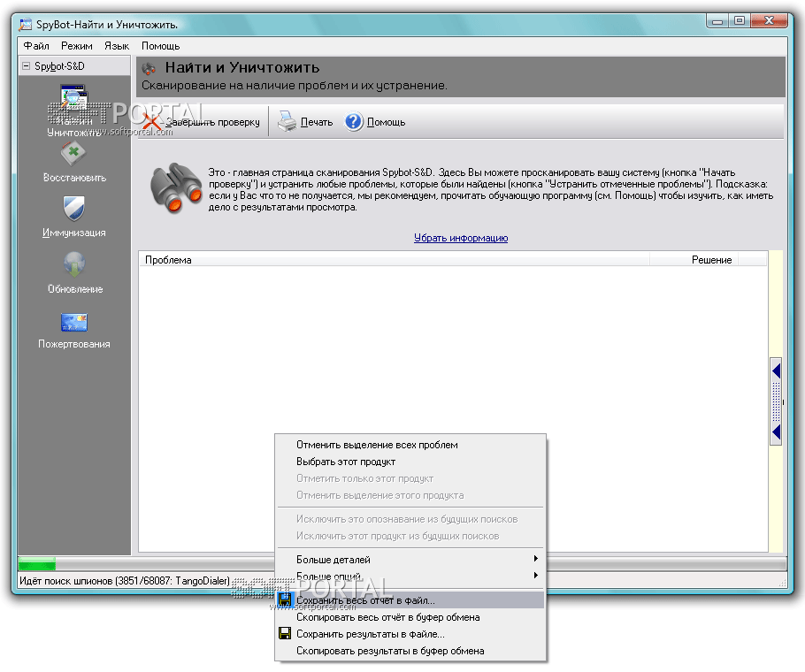Click the blue question mark help icon
This screenshot has width=805, height=672.
coord(353,121)
